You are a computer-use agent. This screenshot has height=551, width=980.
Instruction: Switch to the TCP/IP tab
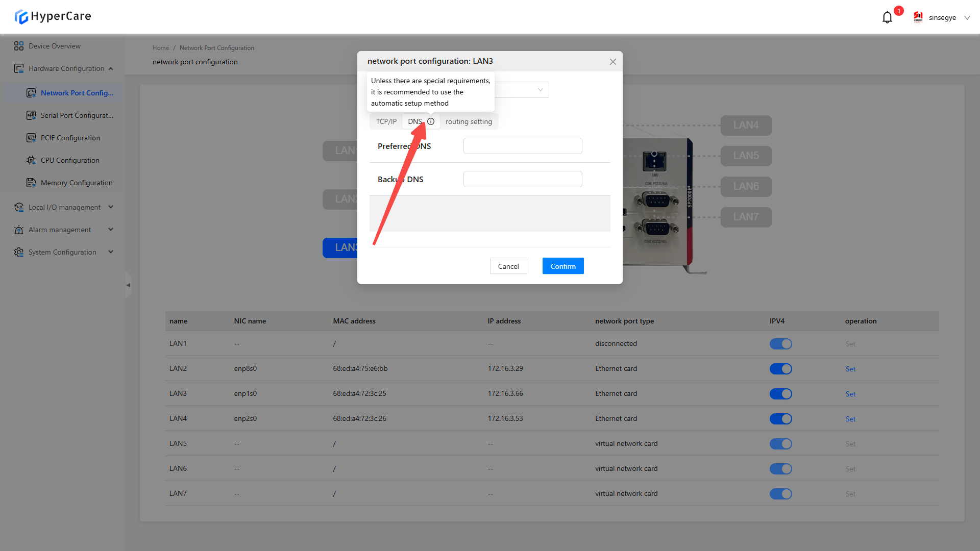click(x=386, y=121)
